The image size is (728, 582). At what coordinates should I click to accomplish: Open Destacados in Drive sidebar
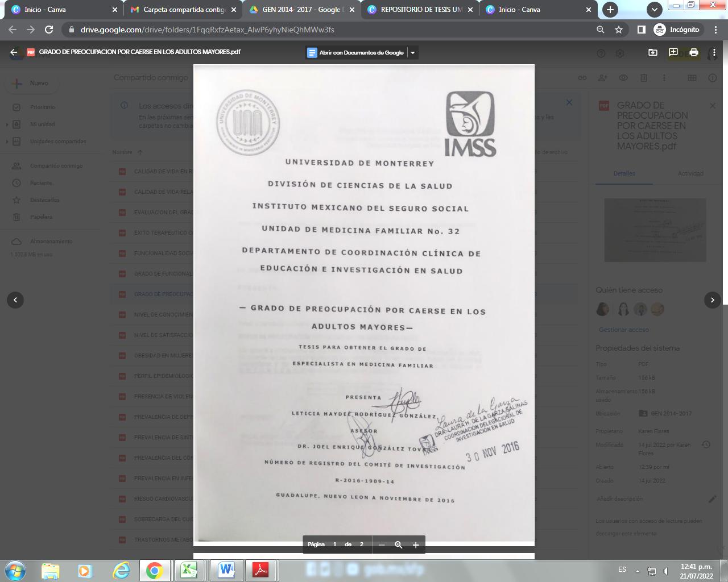[x=44, y=200]
